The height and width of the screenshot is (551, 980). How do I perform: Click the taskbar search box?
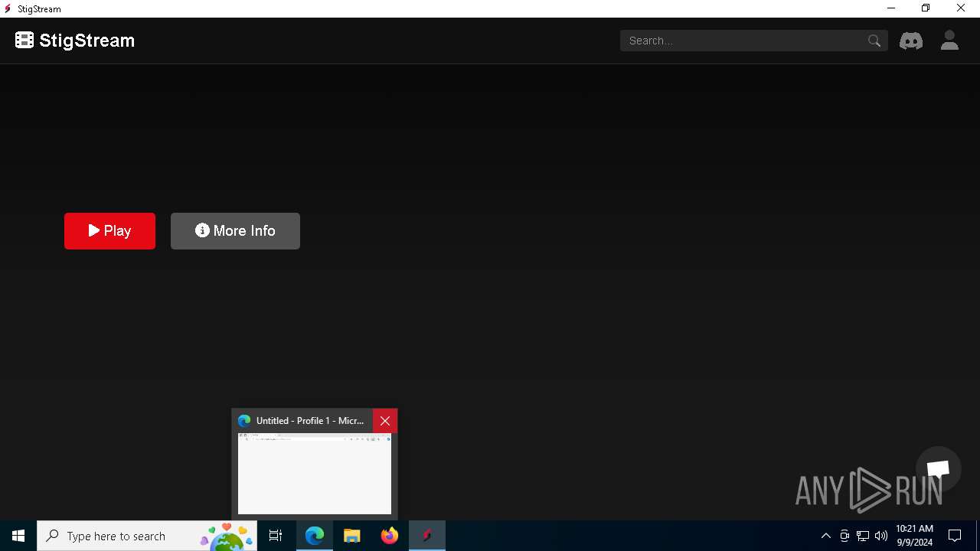[x=147, y=536]
